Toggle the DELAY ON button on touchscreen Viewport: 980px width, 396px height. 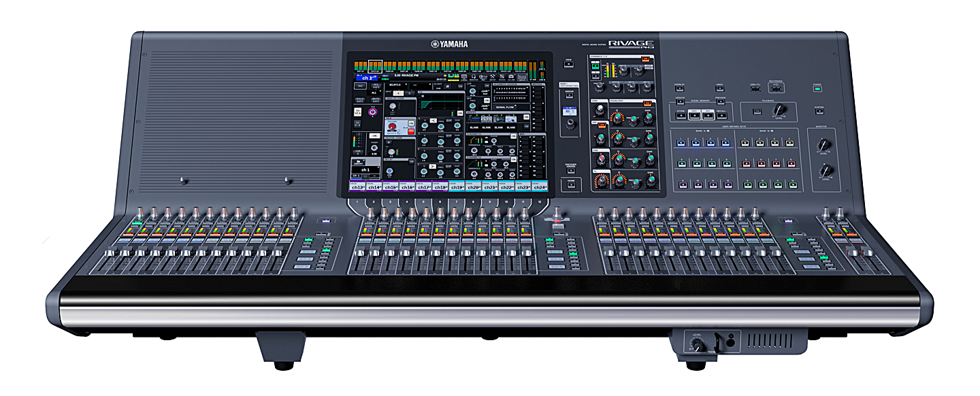(412, 161)
